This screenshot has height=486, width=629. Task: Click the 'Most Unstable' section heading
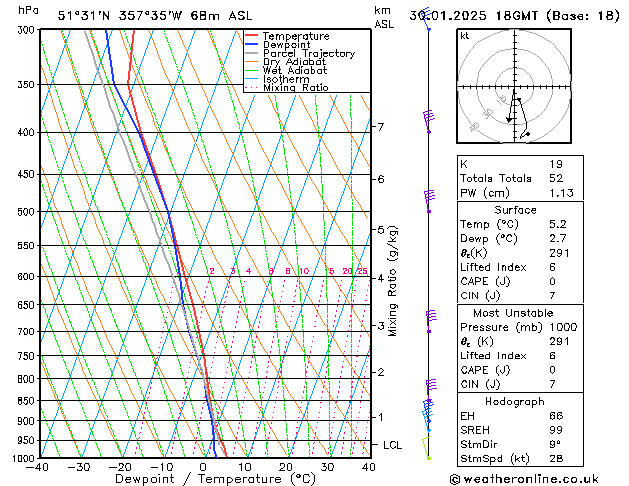tap(513, 313)
